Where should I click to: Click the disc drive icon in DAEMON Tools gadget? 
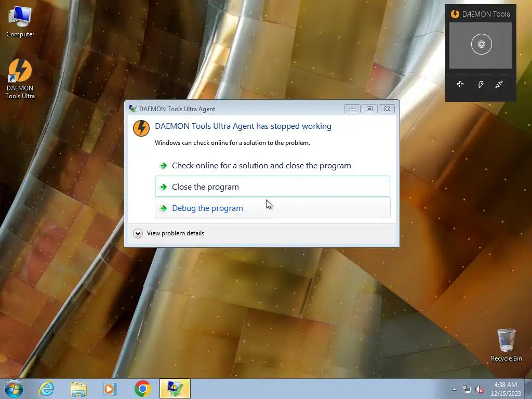tap(481, 44)
